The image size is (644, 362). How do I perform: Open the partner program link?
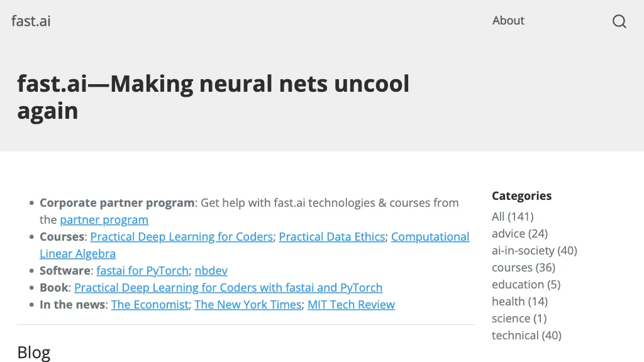104,220
